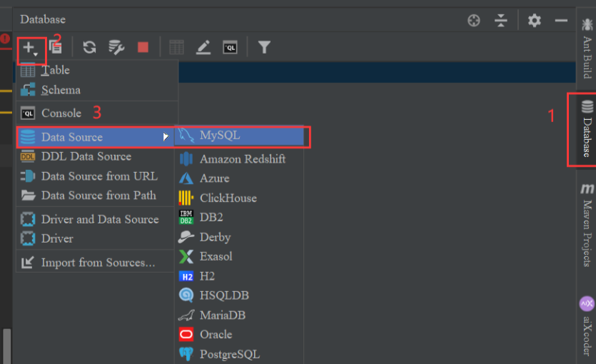Click Import from Sources... entry
The image size is (596, 364).
(95, 263)
